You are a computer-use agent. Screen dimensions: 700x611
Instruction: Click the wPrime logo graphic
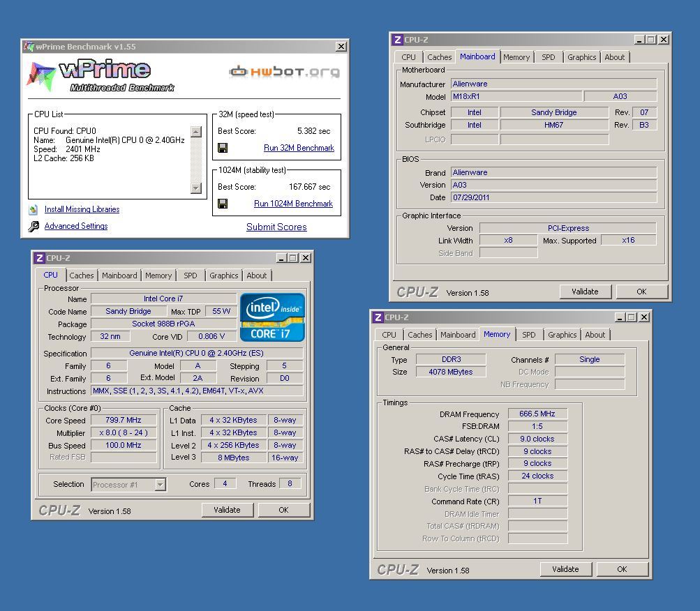pyautogui.click(x=100, y=76)
